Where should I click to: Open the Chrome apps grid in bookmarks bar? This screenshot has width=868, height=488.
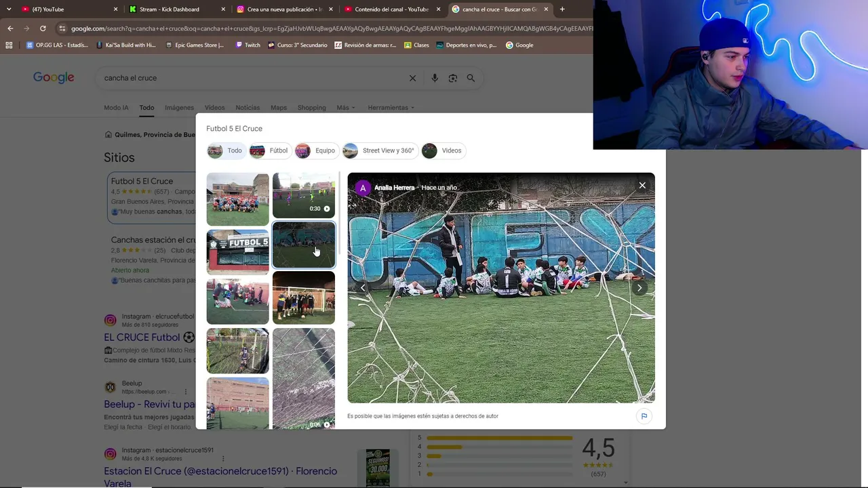(x=9, y=45)
